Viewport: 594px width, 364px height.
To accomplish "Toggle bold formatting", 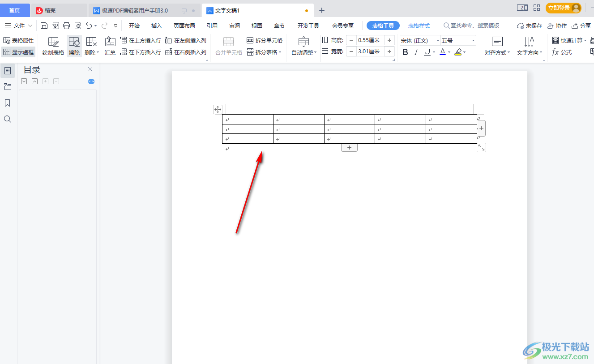I will [x=405, y=52].
